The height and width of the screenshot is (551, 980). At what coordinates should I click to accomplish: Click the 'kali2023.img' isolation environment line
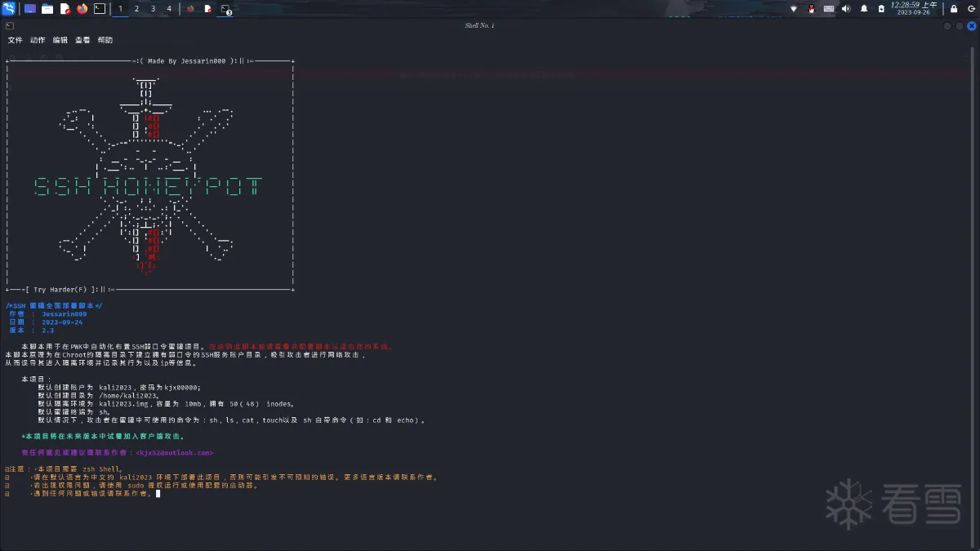click(x=166, y=403)
